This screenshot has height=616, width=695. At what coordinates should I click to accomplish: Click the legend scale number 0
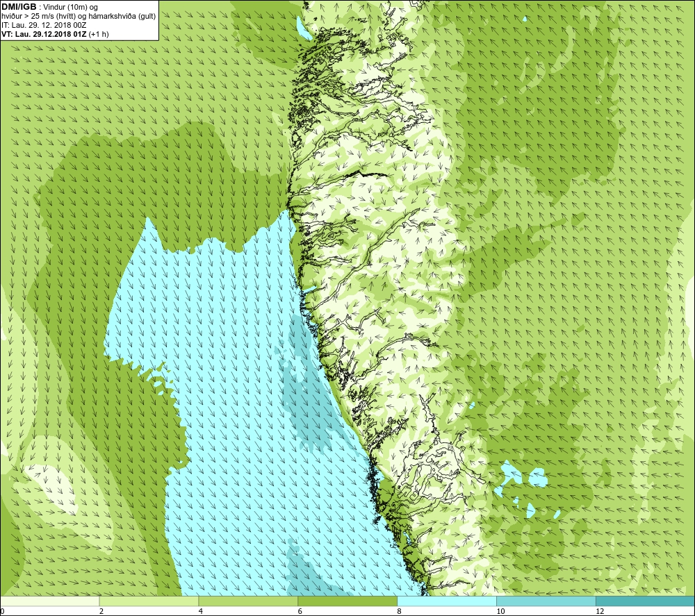pos(2,611)
